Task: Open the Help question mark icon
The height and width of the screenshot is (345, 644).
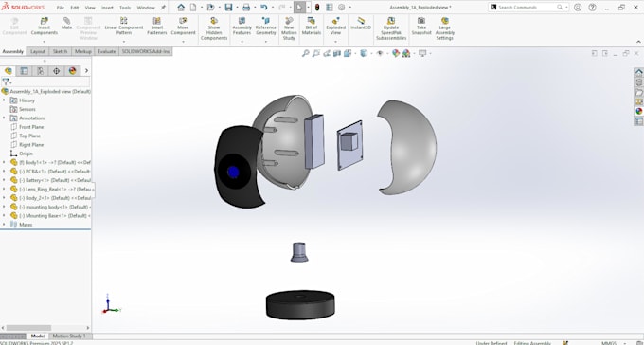Action: click(x=592, y=7)
